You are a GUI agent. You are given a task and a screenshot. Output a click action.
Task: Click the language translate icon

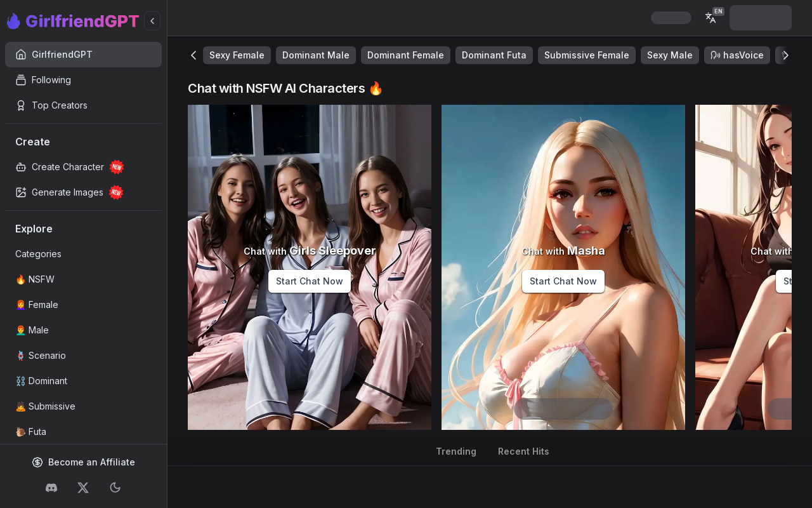[711, 18]
